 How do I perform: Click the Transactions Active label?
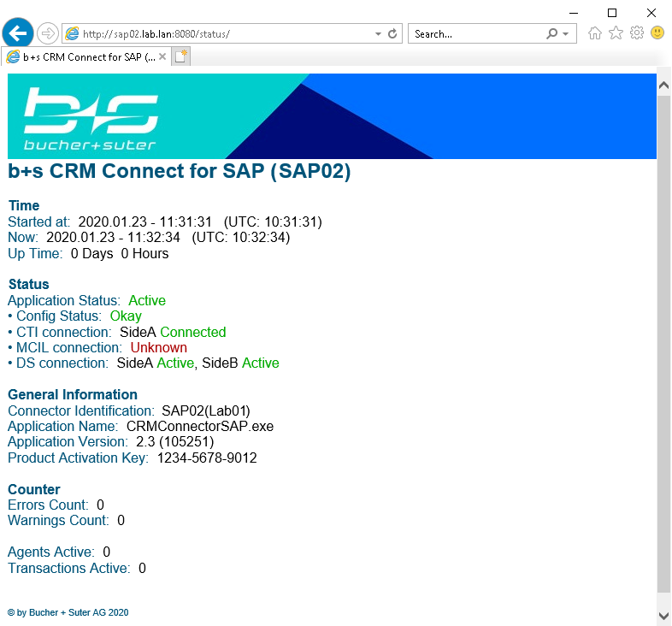tap(69, 569)
